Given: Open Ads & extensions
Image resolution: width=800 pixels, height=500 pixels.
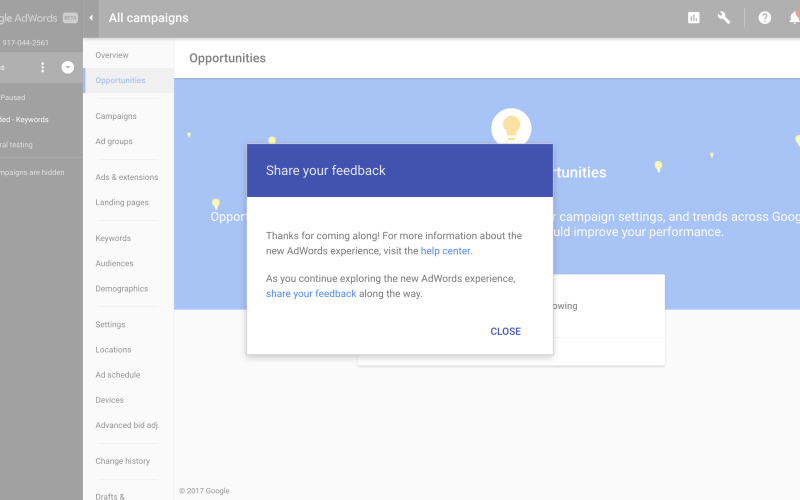Looking at the screenshot, I should coord(127,177).
